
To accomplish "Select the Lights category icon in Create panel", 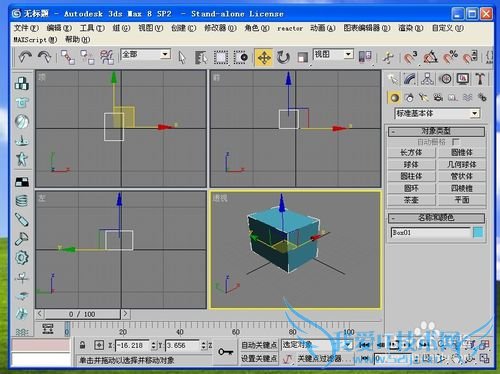I will [x=424, y=97].
